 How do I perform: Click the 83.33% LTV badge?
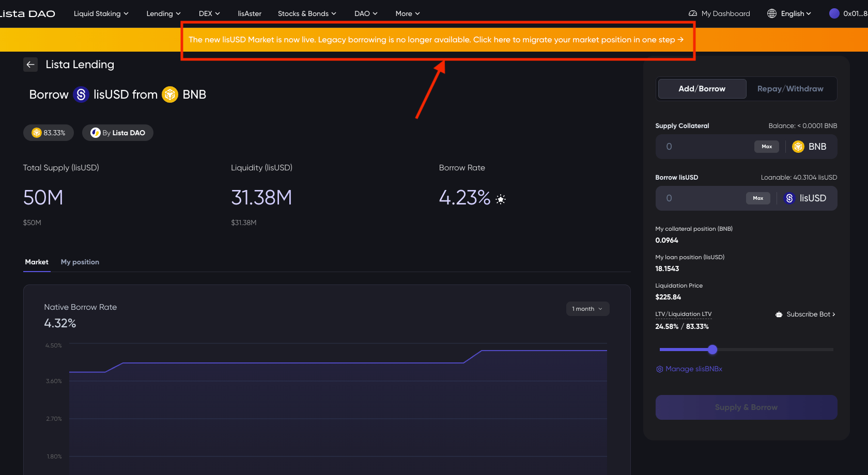click(x=49, y=133)
